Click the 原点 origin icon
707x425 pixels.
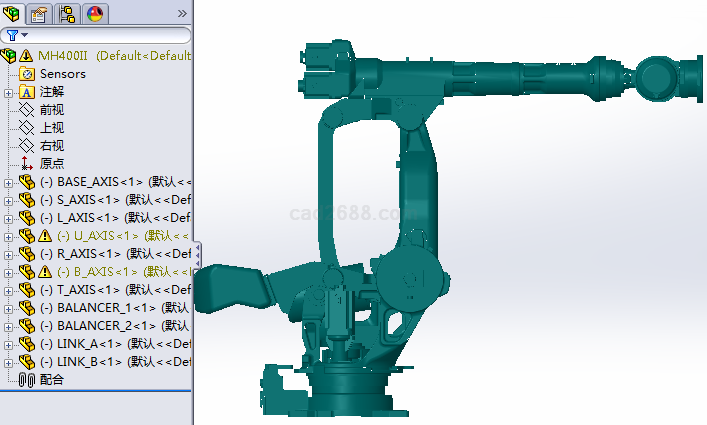pos(27,164)
